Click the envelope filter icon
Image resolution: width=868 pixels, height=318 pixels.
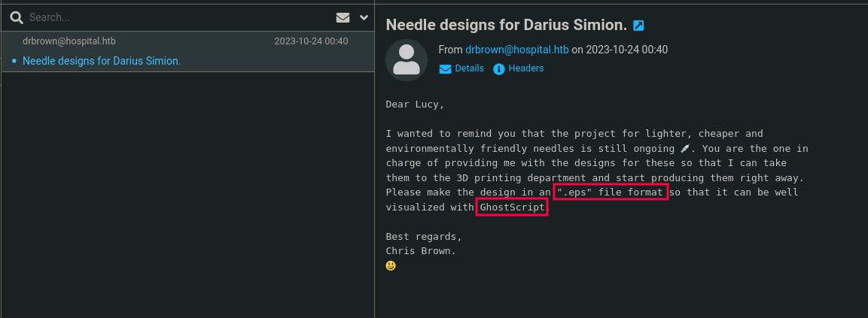343,17
